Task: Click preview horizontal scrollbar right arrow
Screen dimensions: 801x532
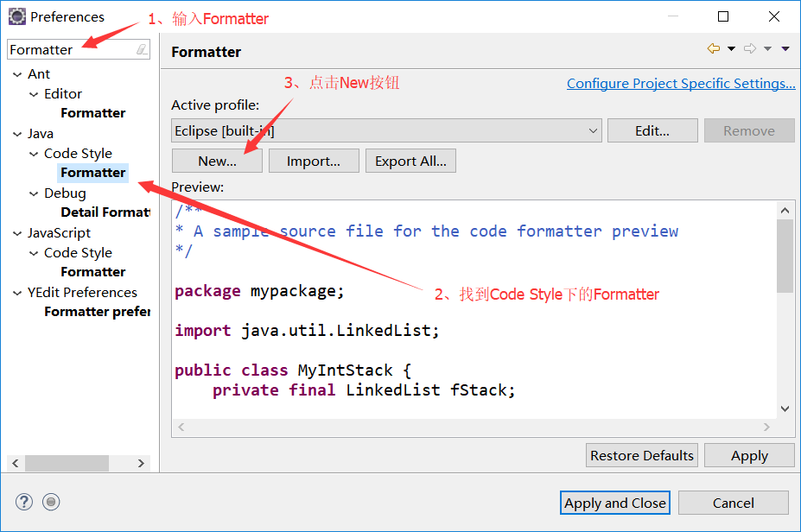Action: coord(766,427)
